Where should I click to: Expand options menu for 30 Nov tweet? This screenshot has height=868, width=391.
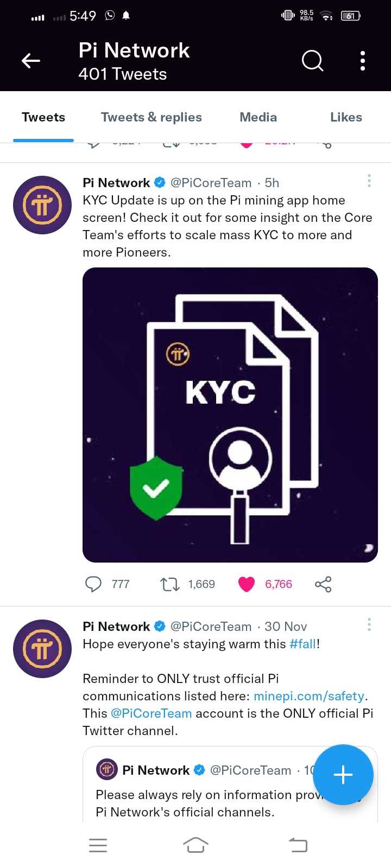coord(369,624)
